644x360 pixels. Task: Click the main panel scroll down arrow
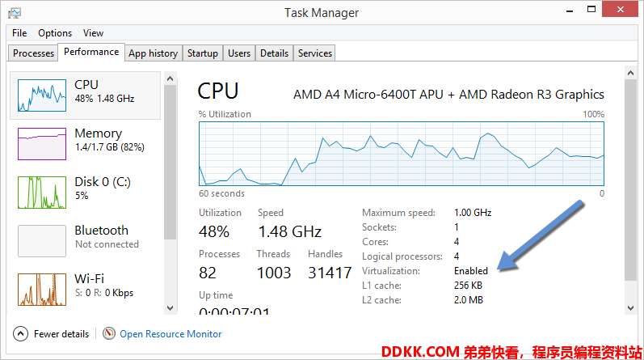(x=631, y=308)
